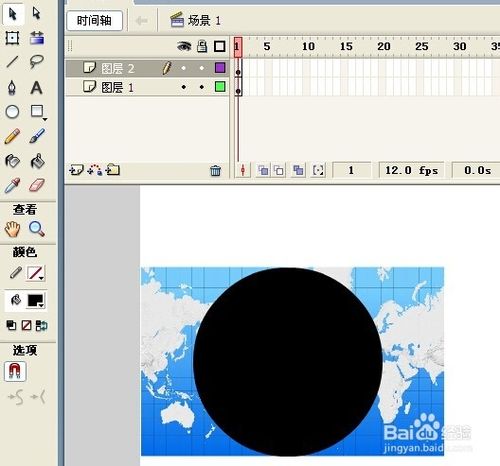Select keyframe 1 of 图层 1
The width and height of the screenshot is (500, 466).
coord(238,87)
